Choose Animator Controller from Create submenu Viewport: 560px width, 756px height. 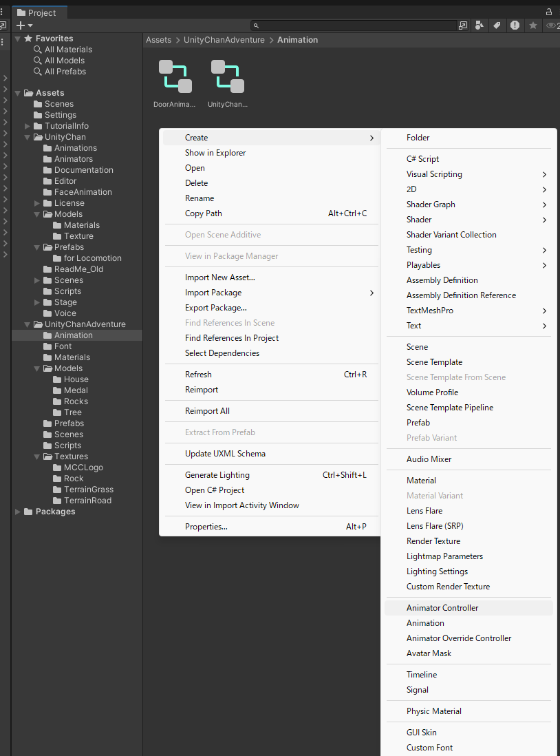(442, 608)
